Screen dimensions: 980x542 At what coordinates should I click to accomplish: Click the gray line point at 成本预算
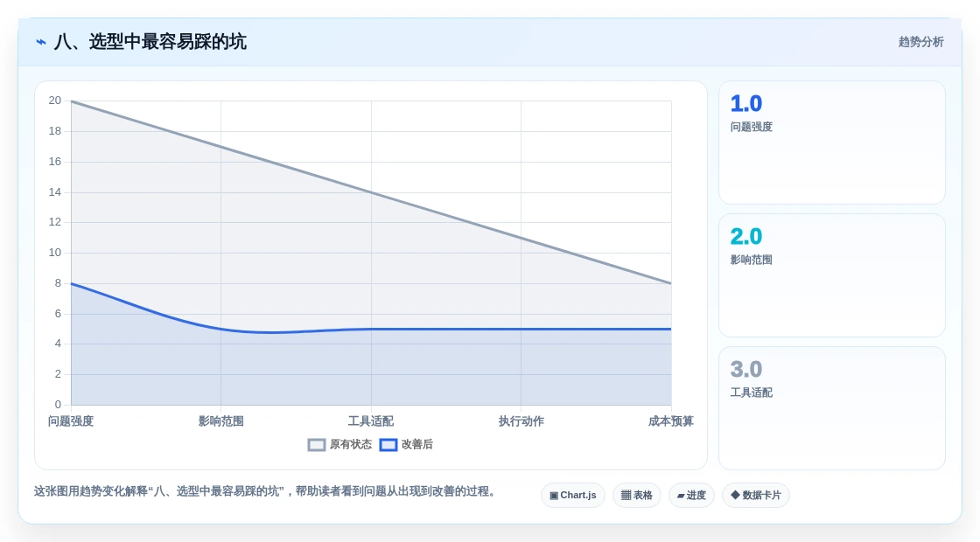(x=671, y=283)
